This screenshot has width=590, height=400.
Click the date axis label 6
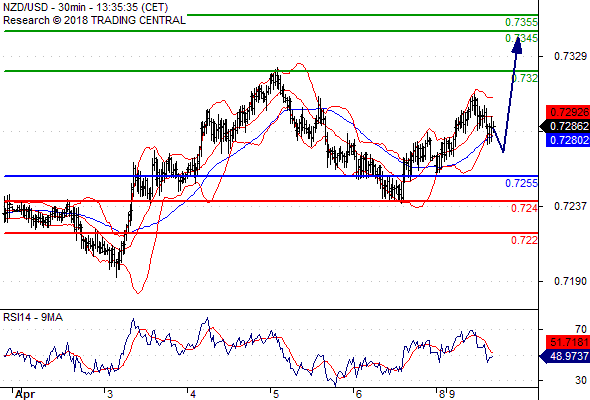point(358,394)
